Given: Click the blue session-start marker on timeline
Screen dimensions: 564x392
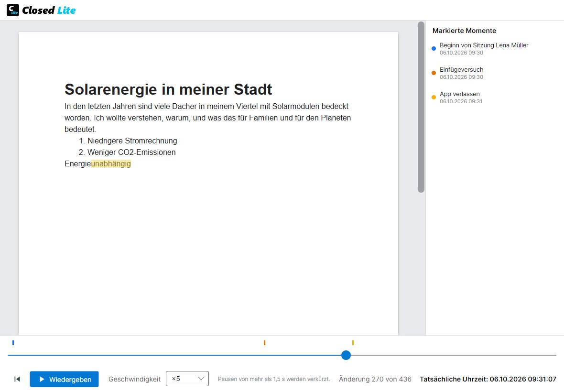Looking at the screenshot, I should pyautogui.click(x=13, y=343).
